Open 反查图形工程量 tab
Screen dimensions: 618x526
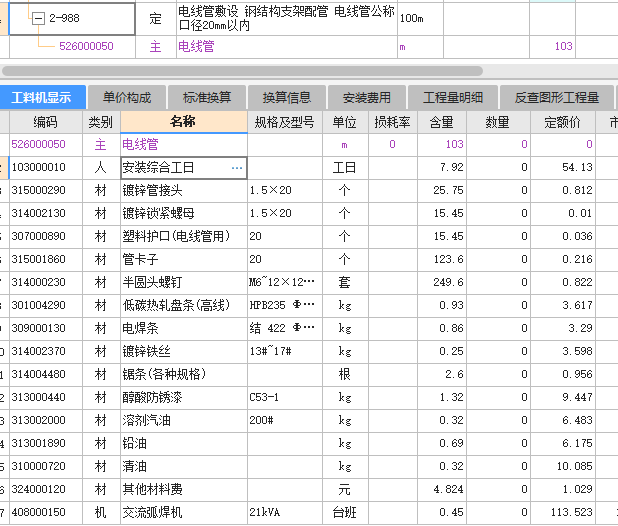click(557, 97)
